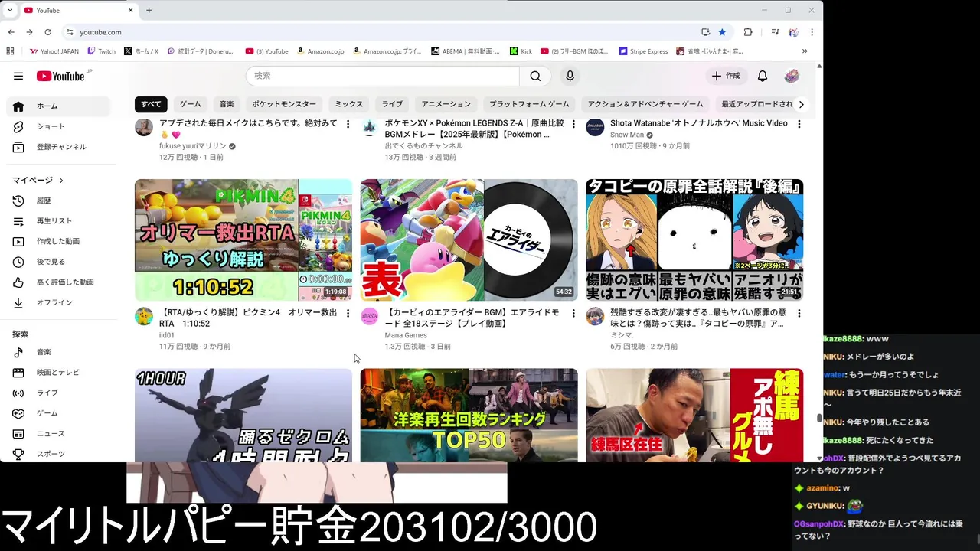Screen dimensions: 980x551
Task: Open a new Chrome tab with plus button
Action: tap(149, 10)
